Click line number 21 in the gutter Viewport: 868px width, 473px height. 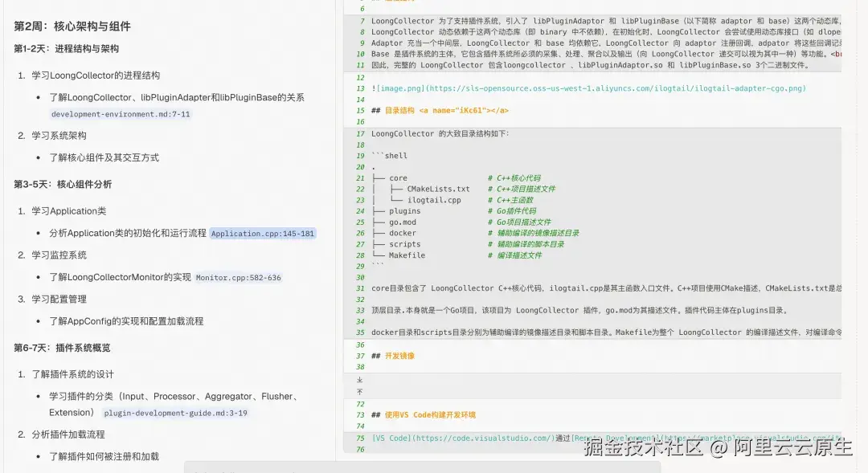click(360, 178)
